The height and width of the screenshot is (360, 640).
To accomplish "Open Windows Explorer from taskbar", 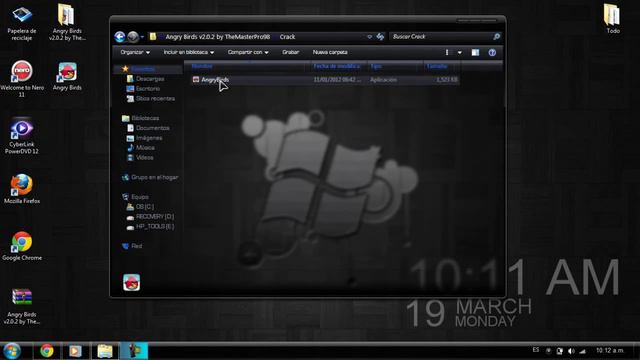I will 104,351.
